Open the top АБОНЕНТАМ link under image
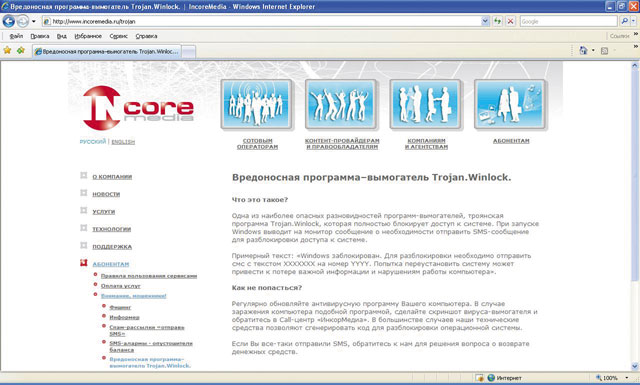640x385 pixels. click(x=511, y=141)
